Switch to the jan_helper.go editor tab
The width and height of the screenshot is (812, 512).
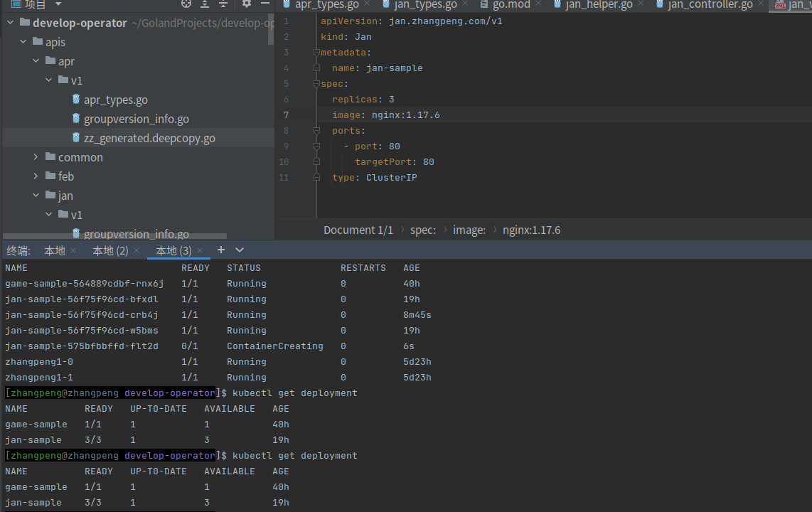click(598, 5)
